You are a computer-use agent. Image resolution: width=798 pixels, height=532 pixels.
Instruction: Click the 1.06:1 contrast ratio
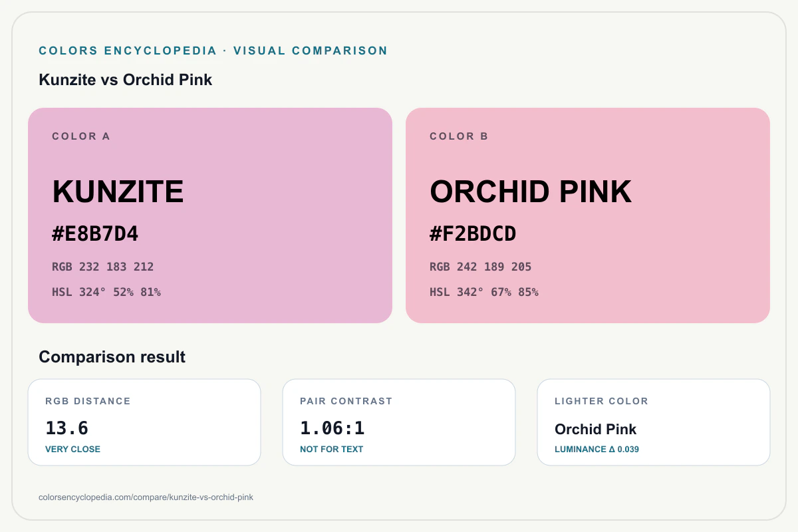coord(332,428)
